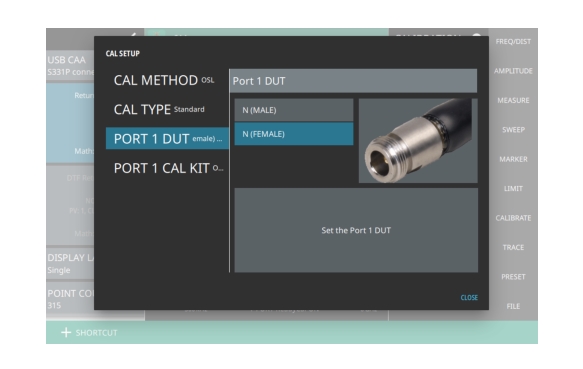Image resolution: width=583 pixels, height=369 pixels.
Task: Click the Port 1 DUT header bar
Action: tap(353, 81)
